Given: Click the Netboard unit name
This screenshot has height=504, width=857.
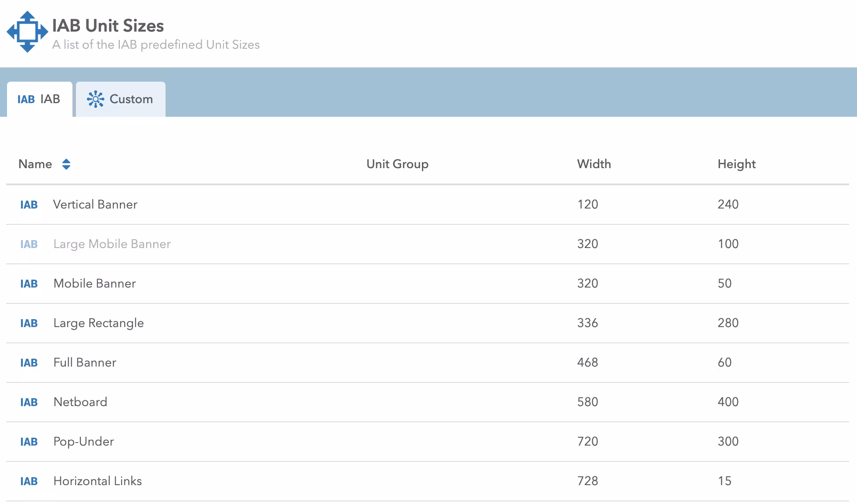Looking at the screenshot, I should point(80,402).
